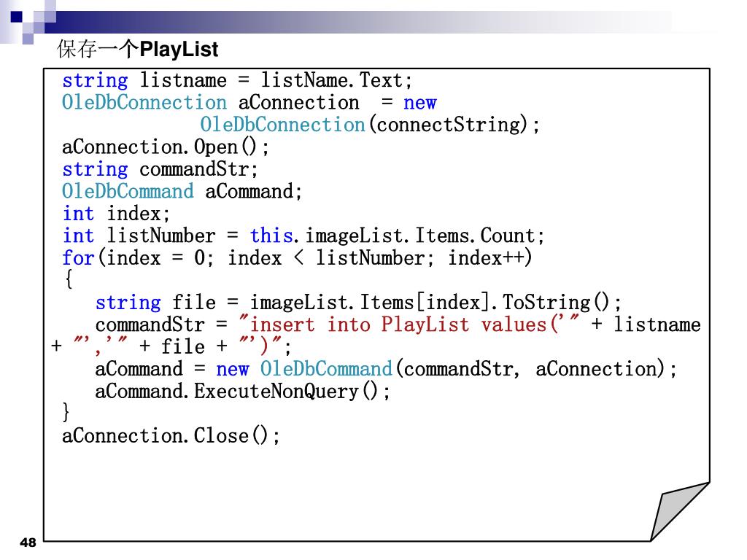
Task: Click the line with '+ file +' concatenation
Action: click(x=171, y=346)
